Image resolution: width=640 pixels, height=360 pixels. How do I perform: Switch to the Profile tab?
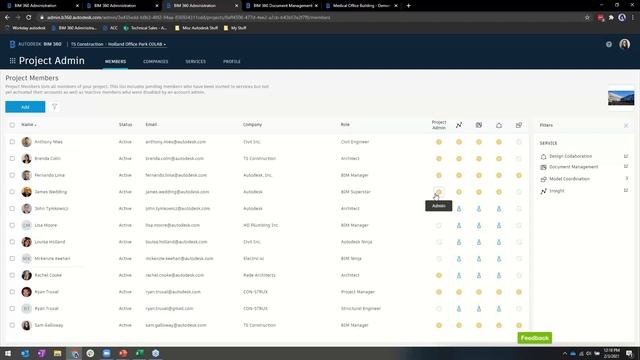click(232, 62)
